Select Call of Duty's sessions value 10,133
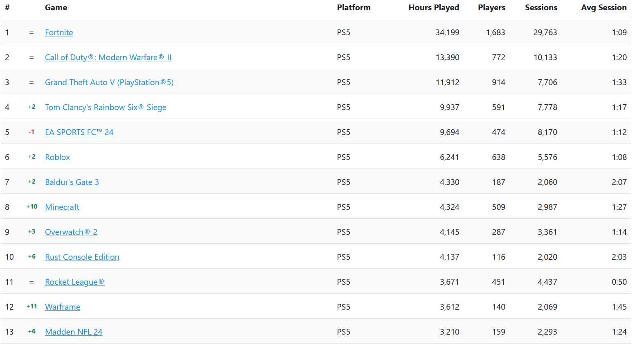Viewport: 644px width, 344px height. (x=545, y=57)
